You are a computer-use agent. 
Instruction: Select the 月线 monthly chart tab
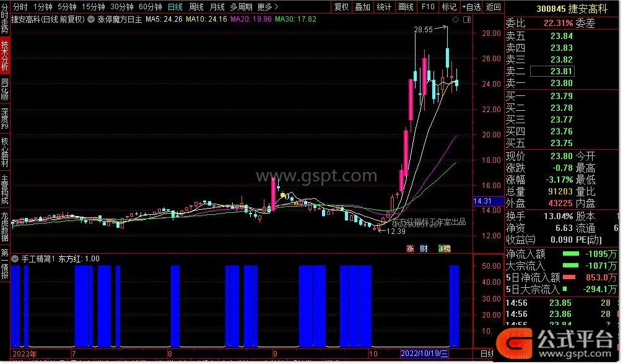[217, 7]
